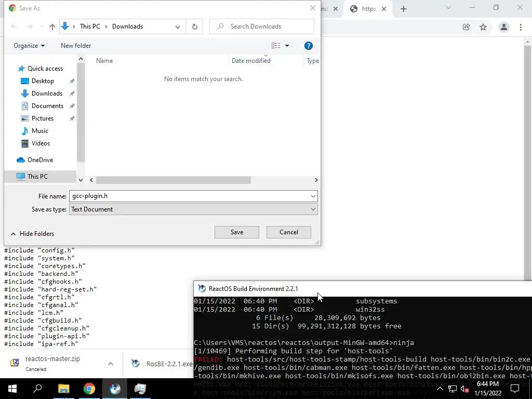The width and height of the screenshot is (532, 399).
Task: Select Documents in navigation pane
Action: tap(47, 106)
